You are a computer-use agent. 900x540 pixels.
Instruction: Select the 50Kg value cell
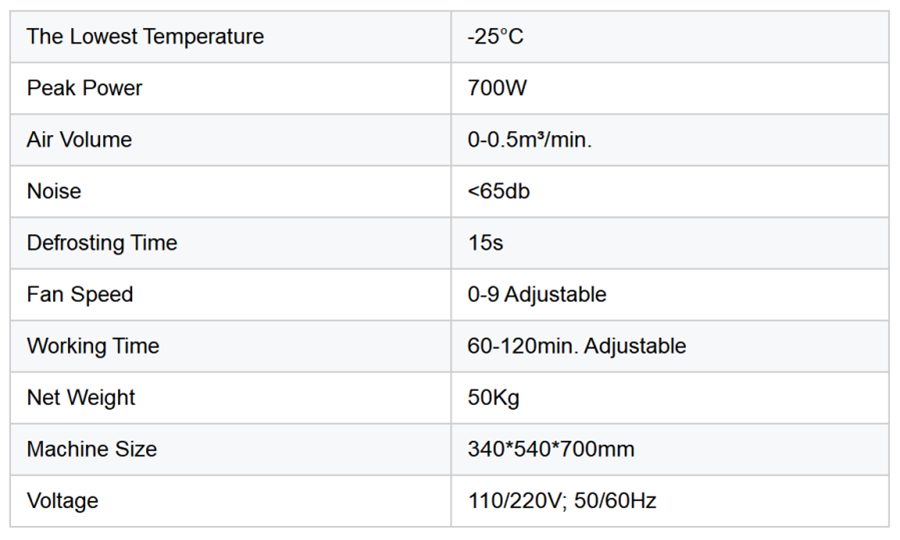pos(494,398)
